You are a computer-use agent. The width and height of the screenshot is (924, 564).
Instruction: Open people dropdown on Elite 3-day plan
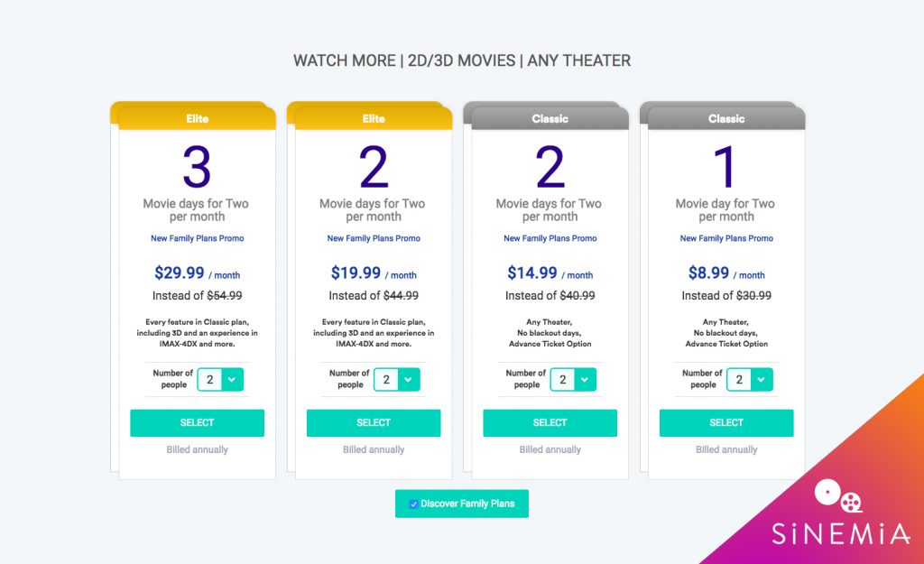coord(220,380)
